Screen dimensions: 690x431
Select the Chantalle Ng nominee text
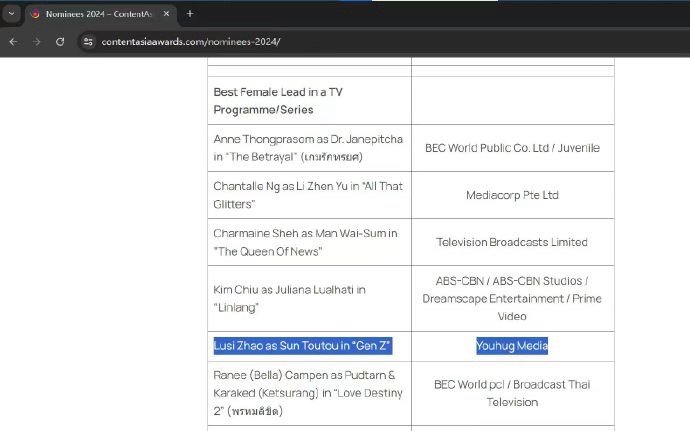[x=308, y=195]
